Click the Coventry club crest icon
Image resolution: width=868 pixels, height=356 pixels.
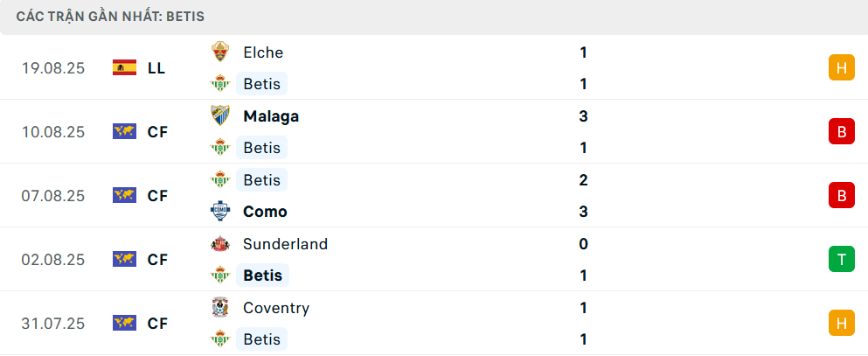(220, 308)
